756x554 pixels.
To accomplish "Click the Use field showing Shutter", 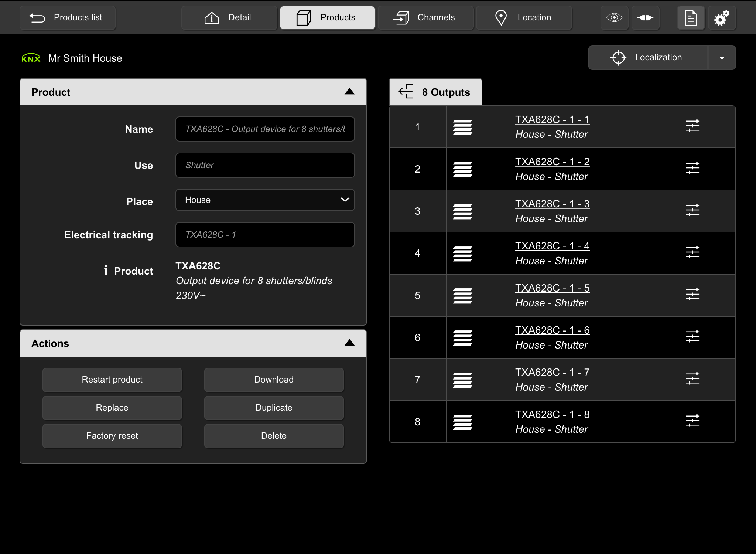I will click(265, 165).
